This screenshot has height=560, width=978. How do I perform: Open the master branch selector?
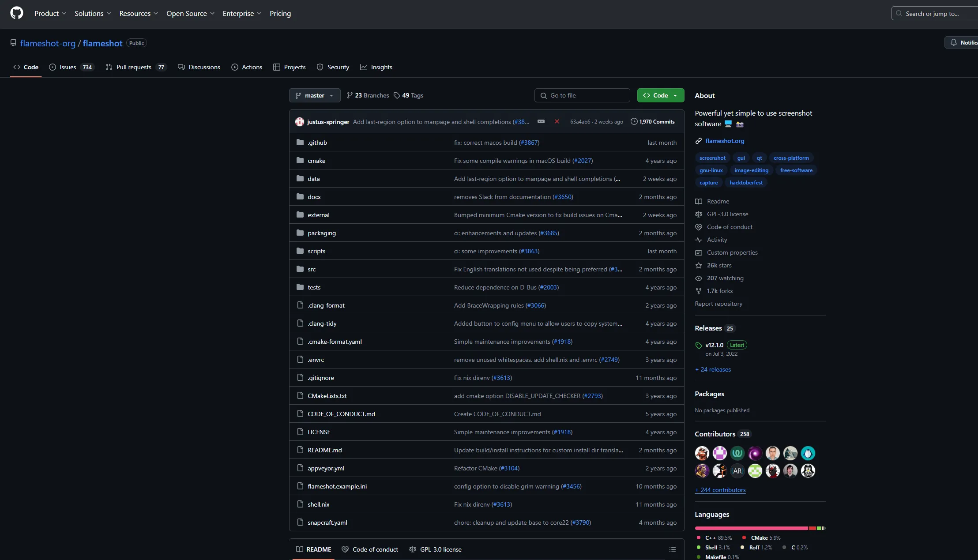click(315, 95)
